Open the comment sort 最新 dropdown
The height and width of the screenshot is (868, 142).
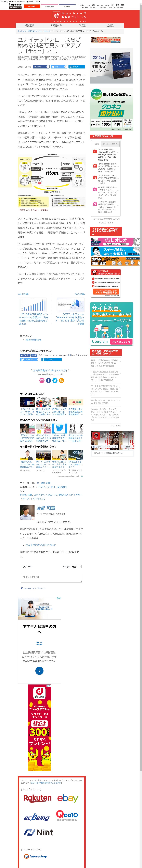click(x=76, y=566)
